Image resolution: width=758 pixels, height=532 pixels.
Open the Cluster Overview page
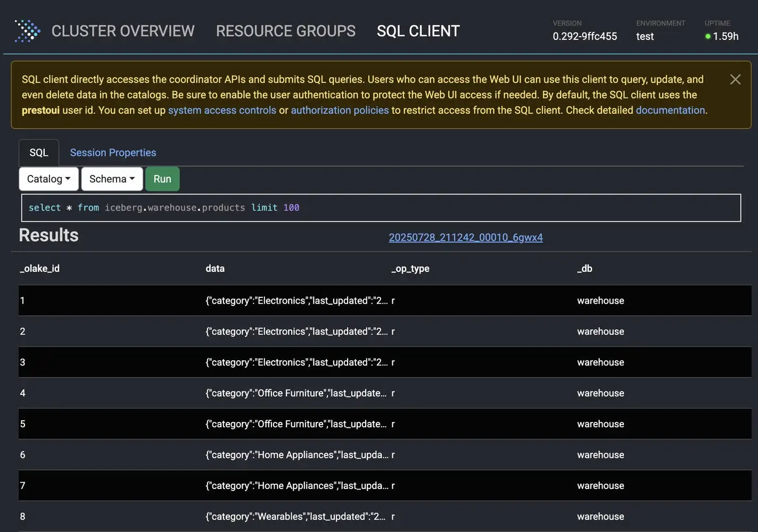click(123, 31)
